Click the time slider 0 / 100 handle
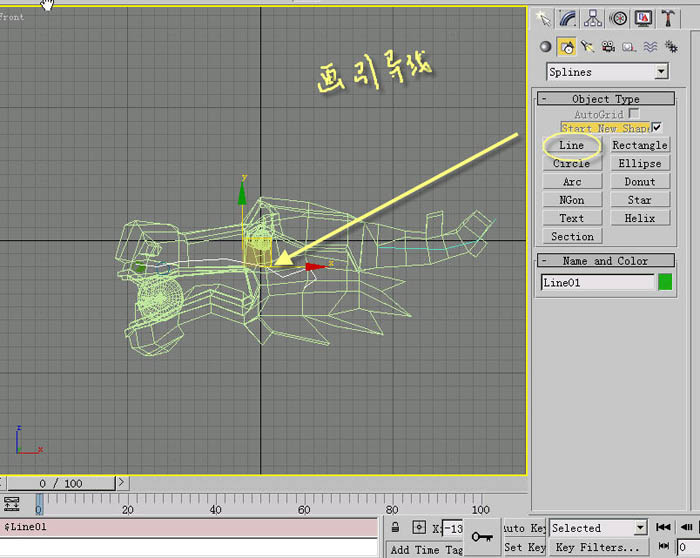The height and width of the screenshot is (558, 700). coord(61,483)
